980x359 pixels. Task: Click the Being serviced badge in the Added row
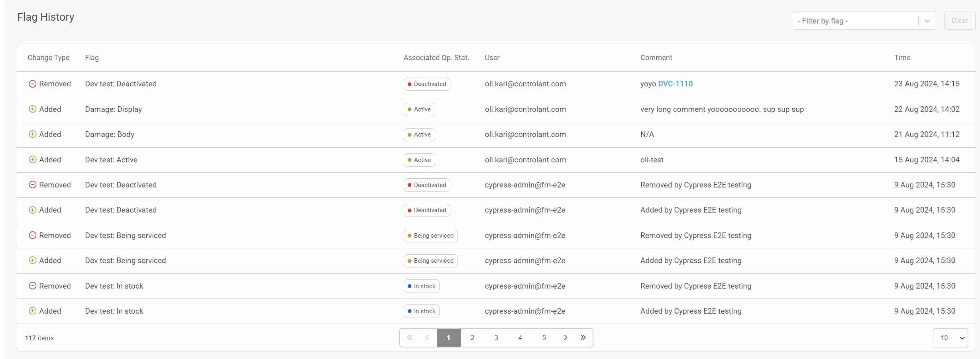click(x=430, y=261)
